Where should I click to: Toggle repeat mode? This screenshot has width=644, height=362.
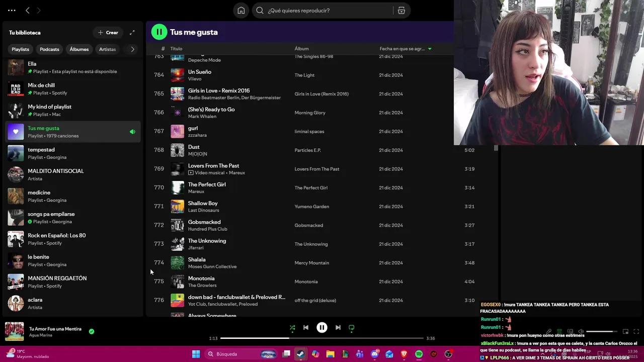352,327
